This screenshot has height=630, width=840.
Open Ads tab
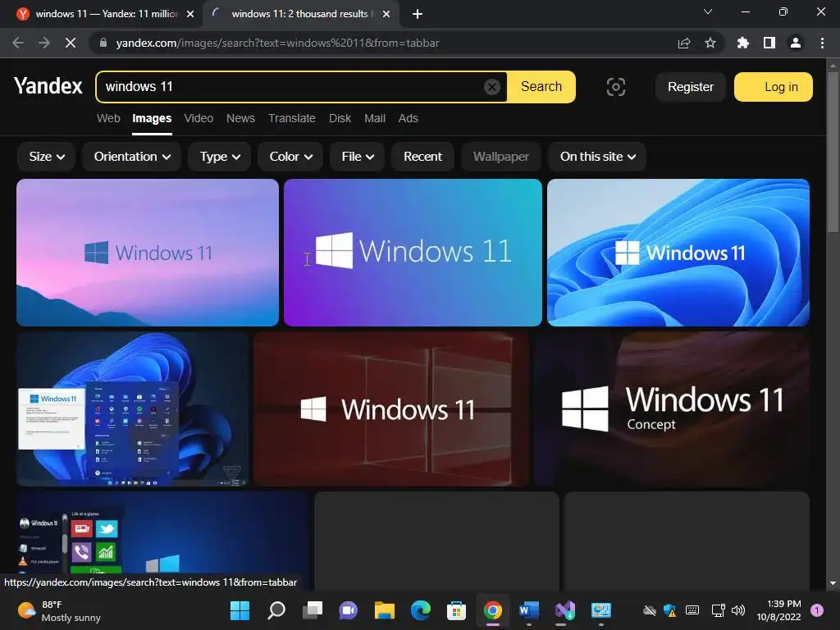[x=409, y=118]
